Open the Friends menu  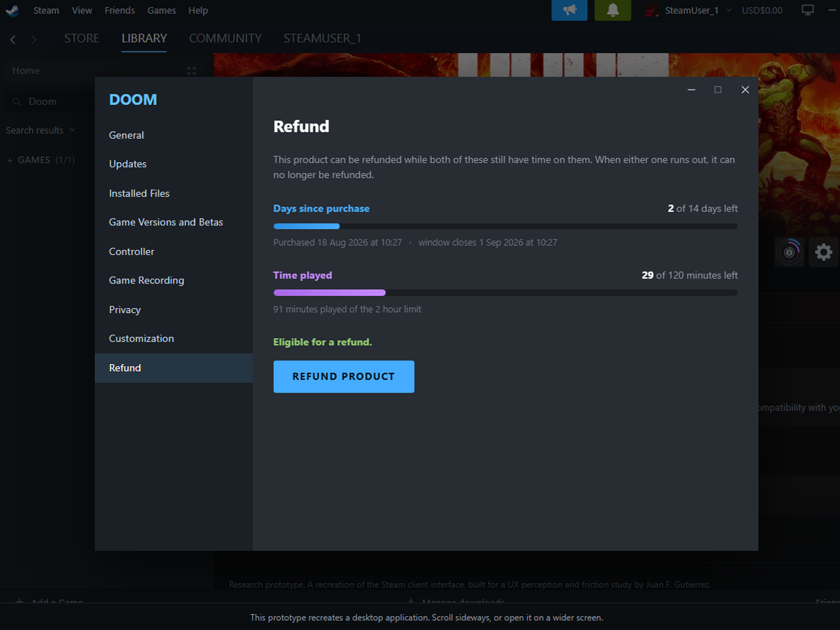[120, 10]
